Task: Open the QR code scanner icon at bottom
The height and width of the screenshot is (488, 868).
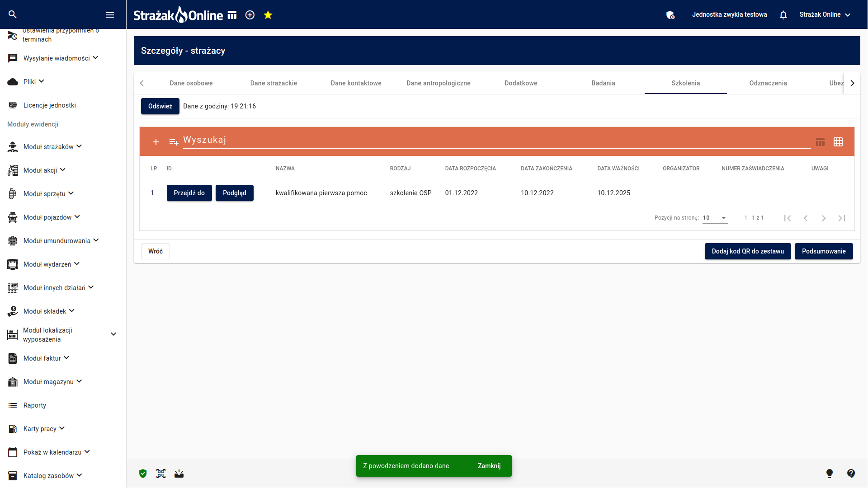Action: (161, 474)
